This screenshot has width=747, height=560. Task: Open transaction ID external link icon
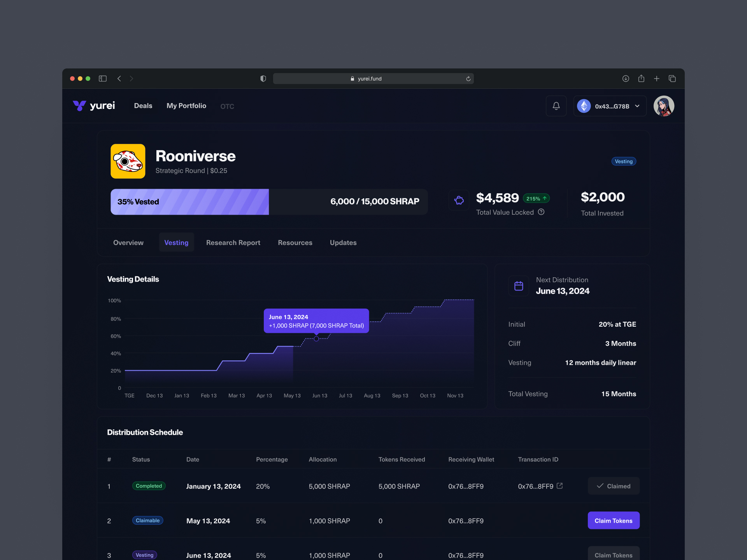[559, 486]
